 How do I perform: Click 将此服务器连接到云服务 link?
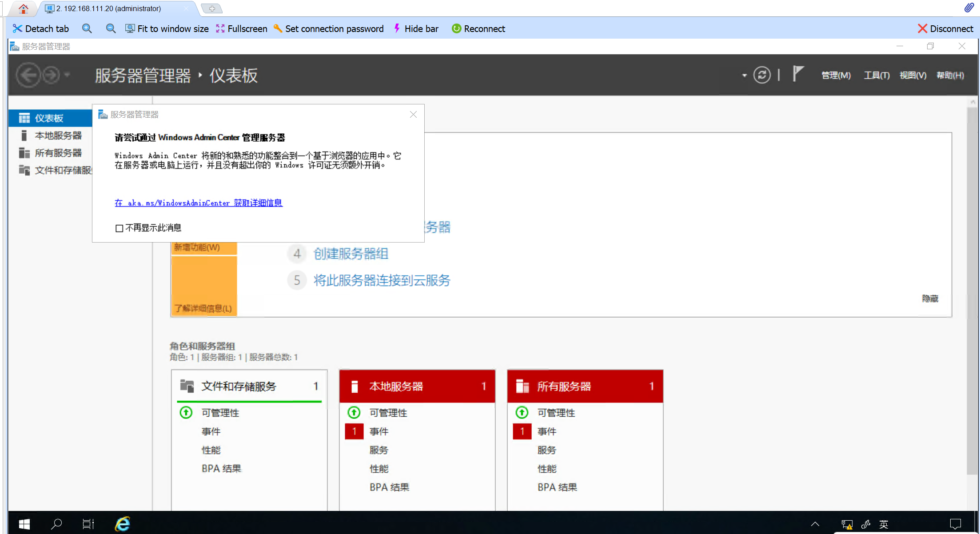tap(382, 280)
